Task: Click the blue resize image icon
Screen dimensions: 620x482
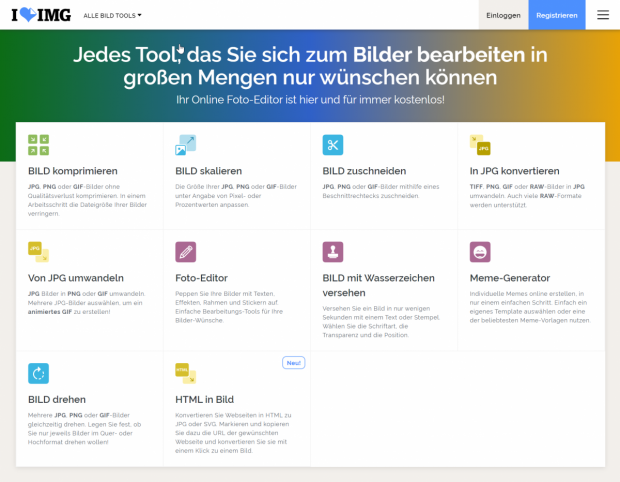Action: [x=185, y=145]
